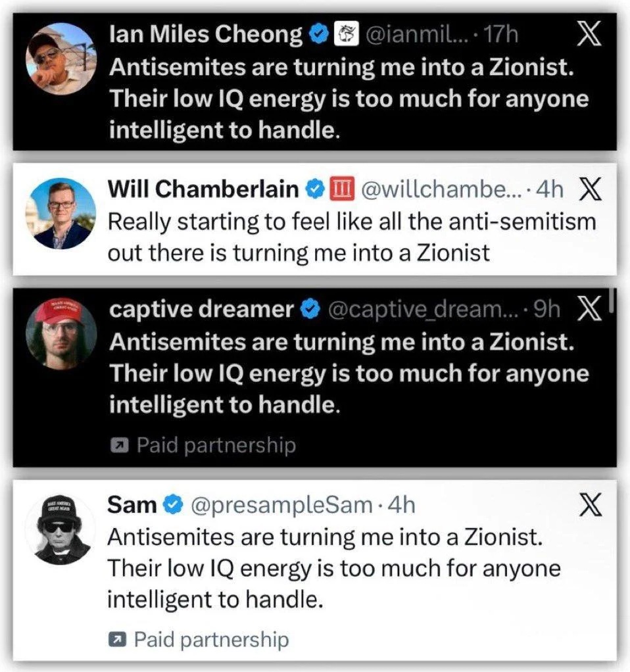
Task: Open the @willchambe... handle link
Action: click(444, 190)
